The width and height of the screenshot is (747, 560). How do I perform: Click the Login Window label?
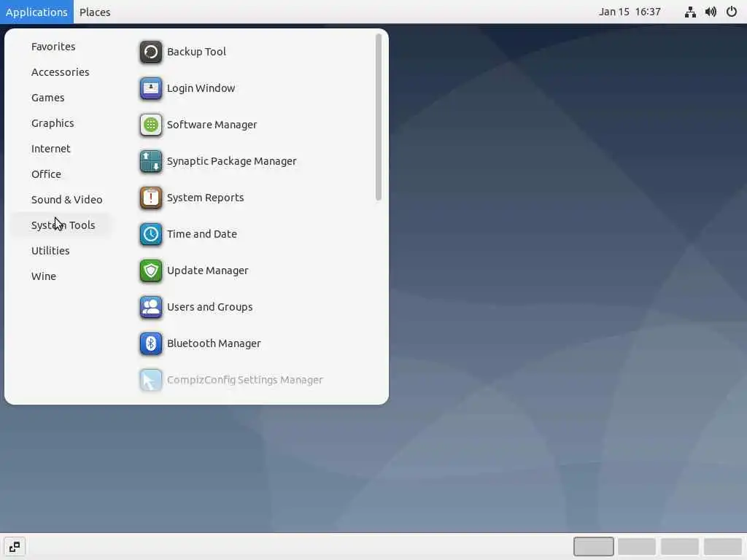coord(201,88)
